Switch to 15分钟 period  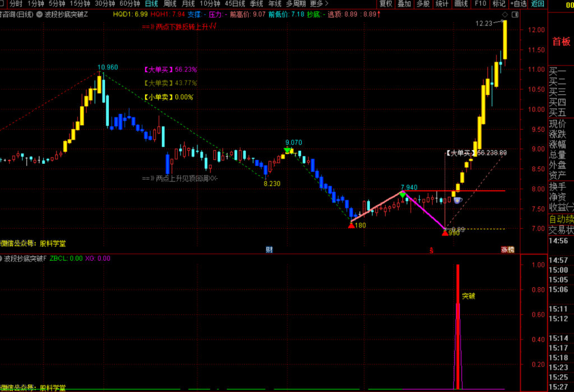coord(80,4)
